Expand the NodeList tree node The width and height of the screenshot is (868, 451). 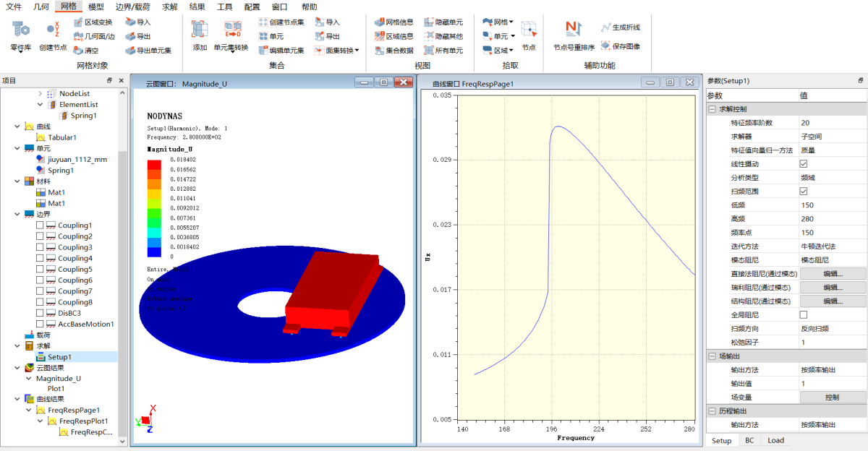41,93
